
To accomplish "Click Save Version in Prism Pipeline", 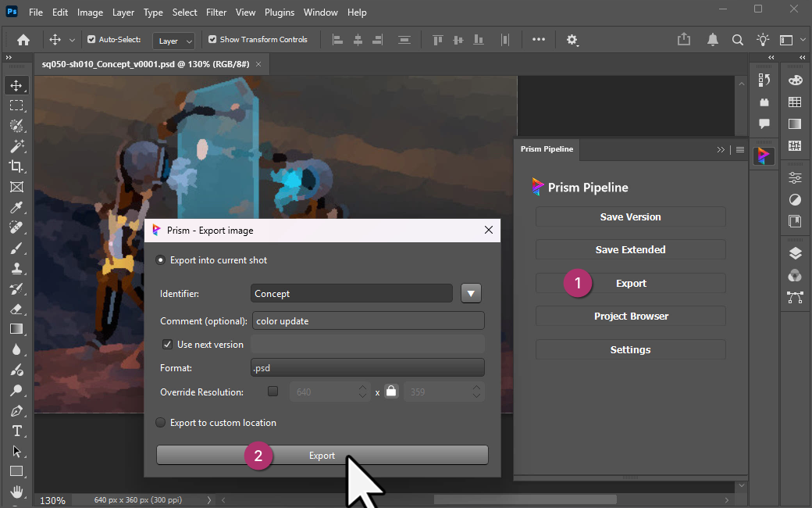I will click(630, 216).
